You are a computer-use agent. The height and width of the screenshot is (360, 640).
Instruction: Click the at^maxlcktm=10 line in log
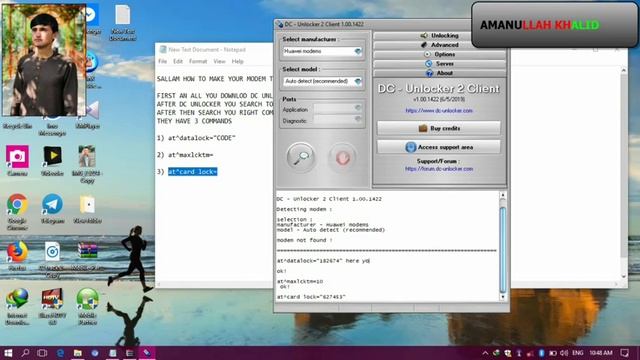[x=300, y=281]
